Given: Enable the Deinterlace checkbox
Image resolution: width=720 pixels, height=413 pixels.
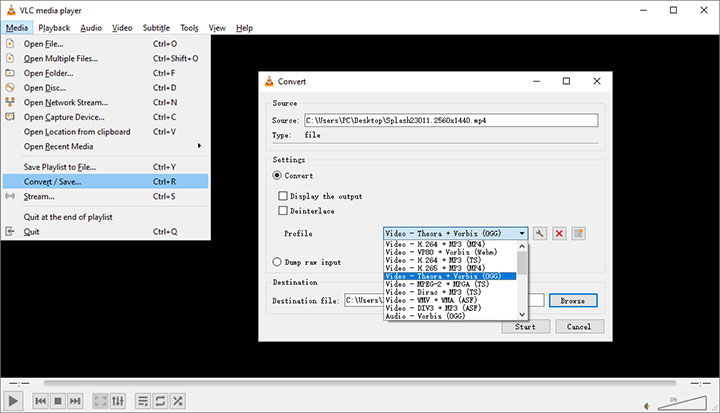Looking at the screenshot, I should (x=284, y=211).
